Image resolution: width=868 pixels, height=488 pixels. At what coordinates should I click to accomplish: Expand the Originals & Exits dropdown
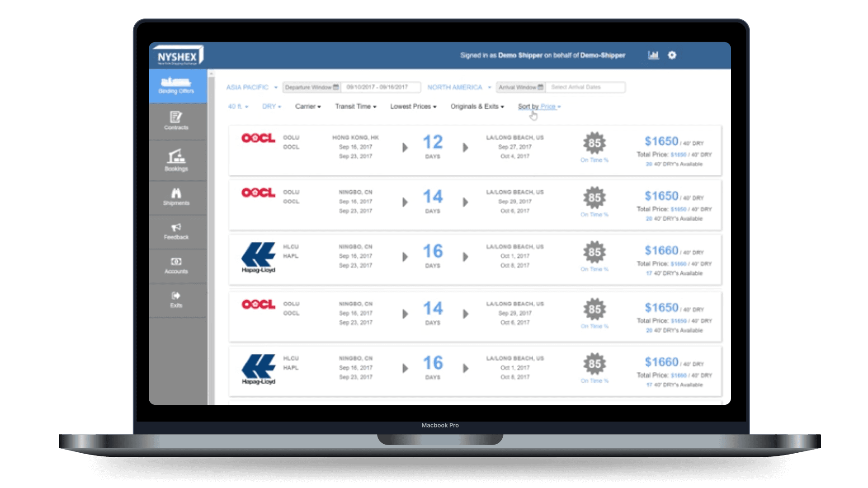tap(477, 106)
